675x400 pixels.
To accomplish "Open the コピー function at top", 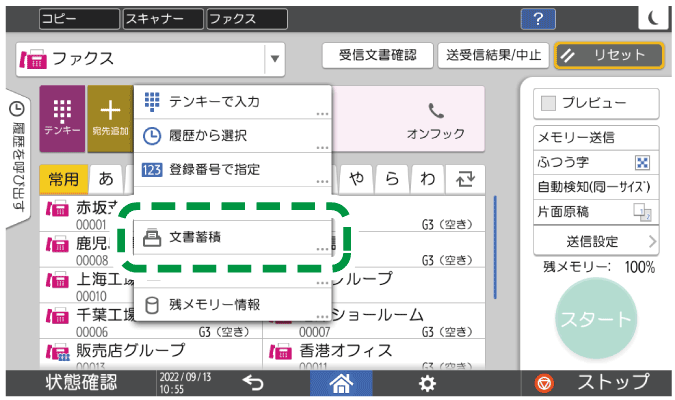I will (79, 19).
